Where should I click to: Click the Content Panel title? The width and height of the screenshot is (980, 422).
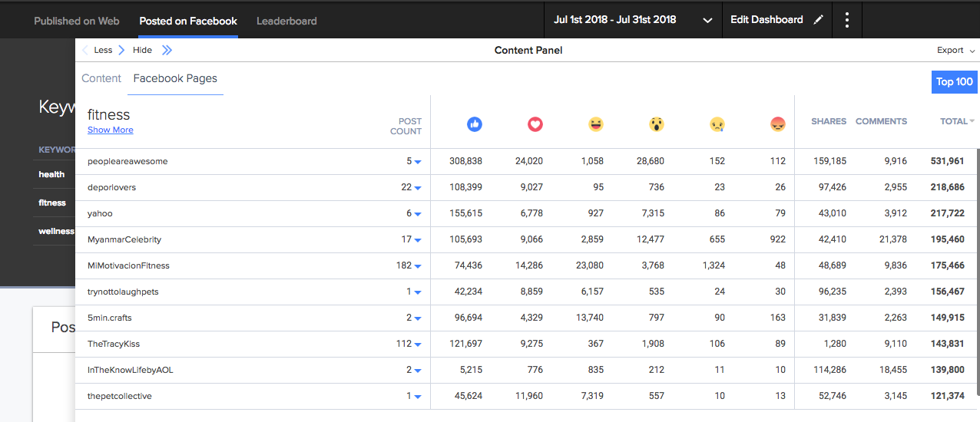point(528,51)
